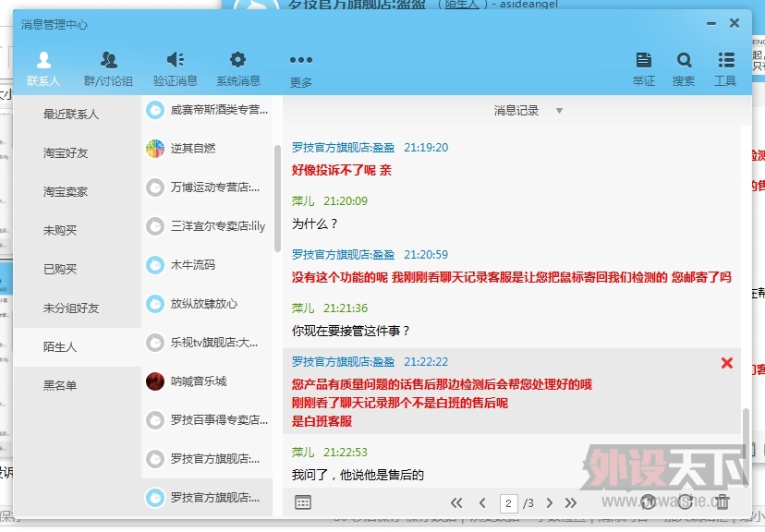This screenshot has width=765, height=532.
Task: Open 验证消息 tab
Action: 176,68
